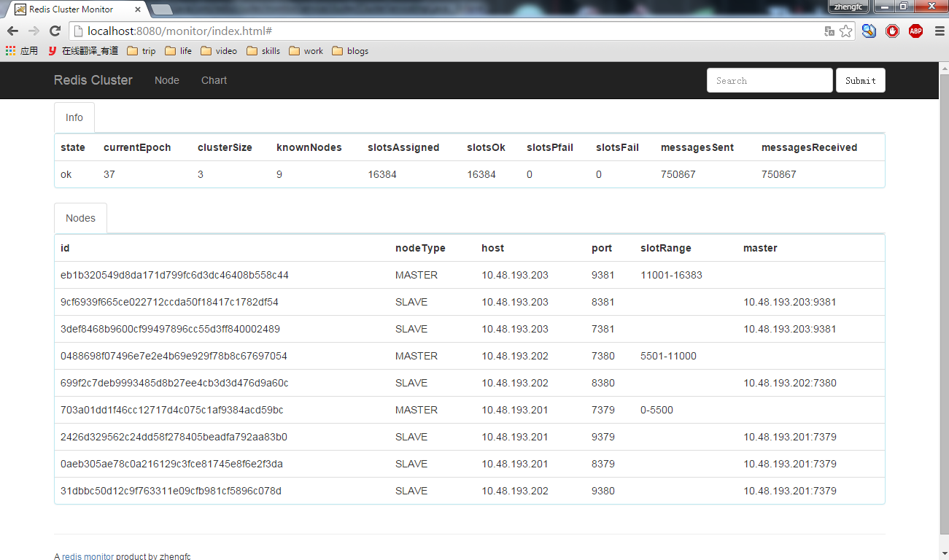Open the Chart menu item
This screenshot has height=560, width=949.
[214, 80]
